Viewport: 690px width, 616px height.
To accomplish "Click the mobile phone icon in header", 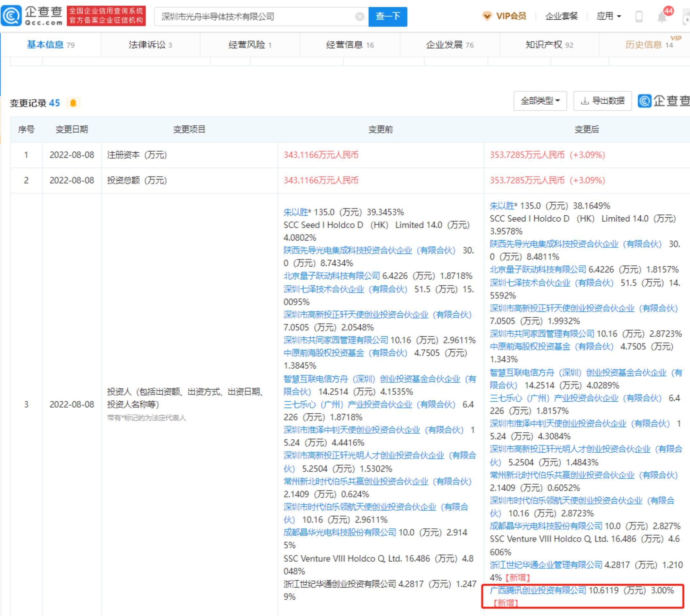I will point(639,17).
